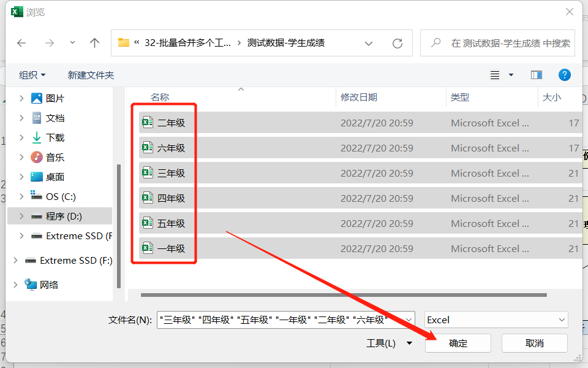Expand the 音乐 tree node
Image resolution: width=588 pixels, height=368 pixels.
pos(21,157)
